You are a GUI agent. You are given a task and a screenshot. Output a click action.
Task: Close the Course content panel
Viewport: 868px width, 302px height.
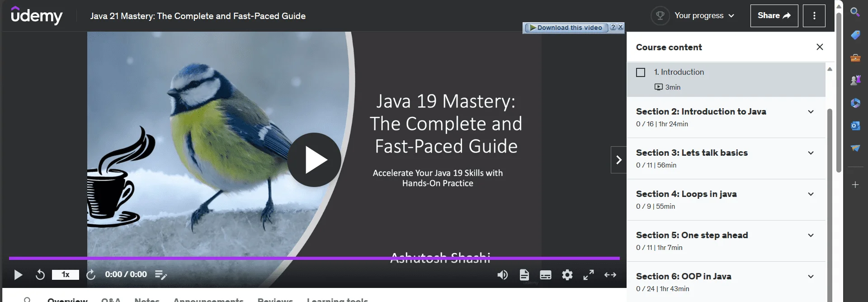[820, 47]
